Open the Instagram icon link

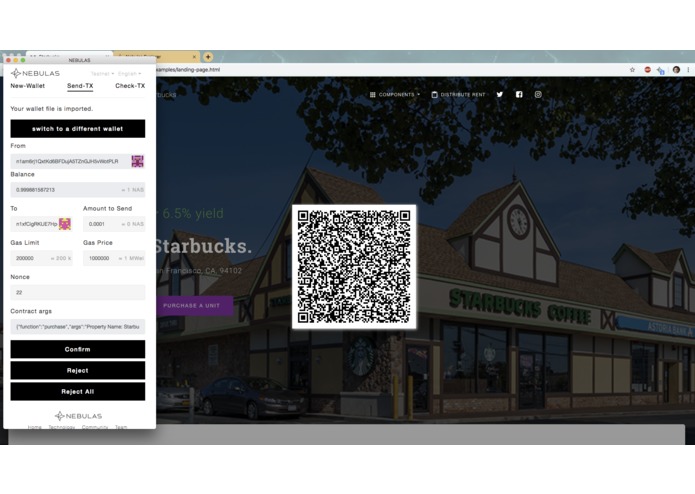tap(538, 94)
